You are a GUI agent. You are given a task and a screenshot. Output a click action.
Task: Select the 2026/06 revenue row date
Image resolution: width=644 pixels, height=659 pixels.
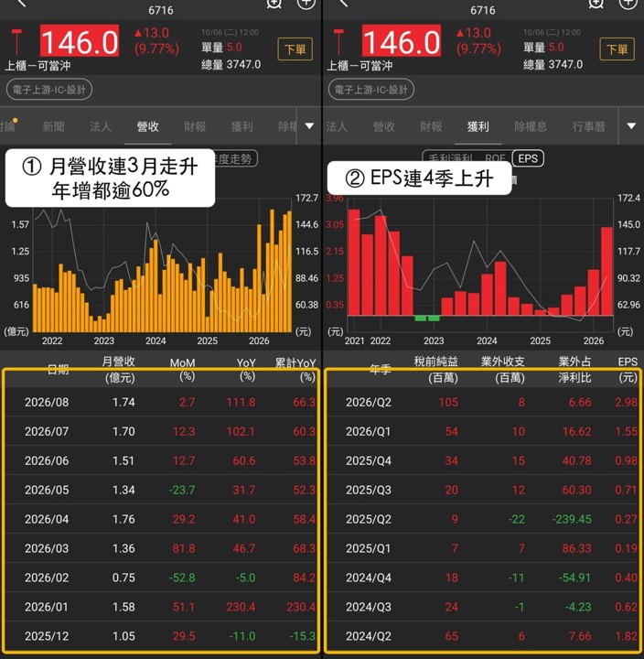(47, 460)
